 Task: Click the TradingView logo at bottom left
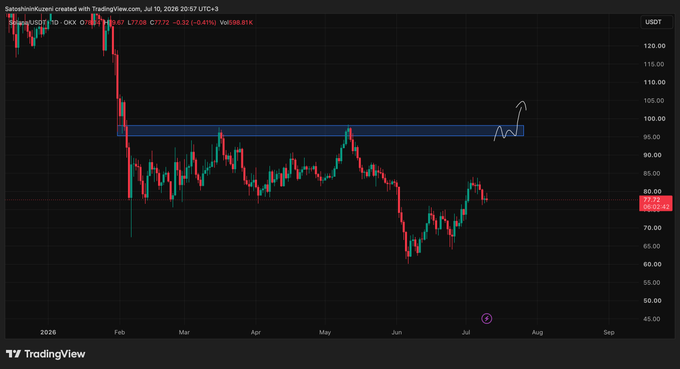46,354
